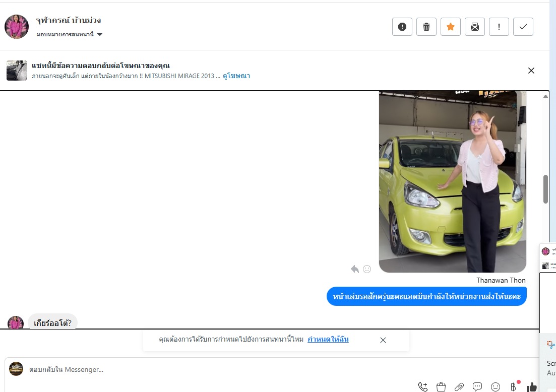Toggle the exclamation priority flag
556x392 pixels.
(499, 27)
